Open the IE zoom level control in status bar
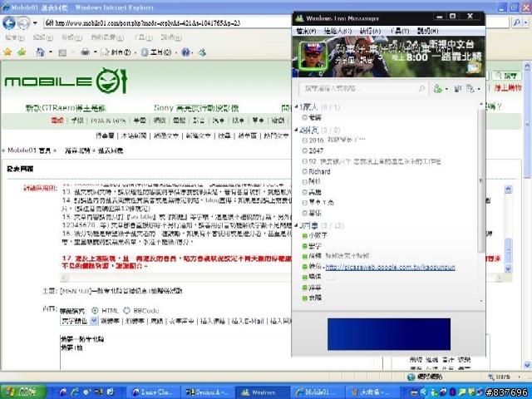This screenshot has width=532, height=399. tap(505, 377)
